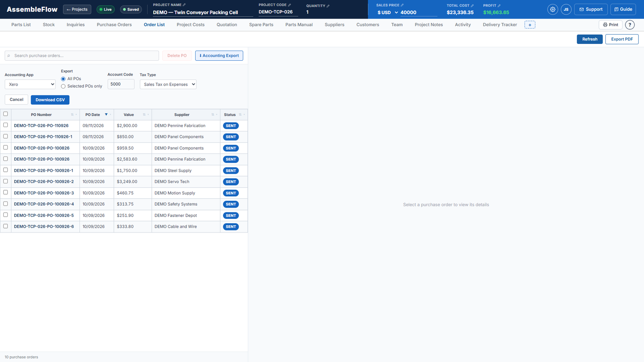
Task: Focus the Account Code field
Action: [x=121, y=84]
